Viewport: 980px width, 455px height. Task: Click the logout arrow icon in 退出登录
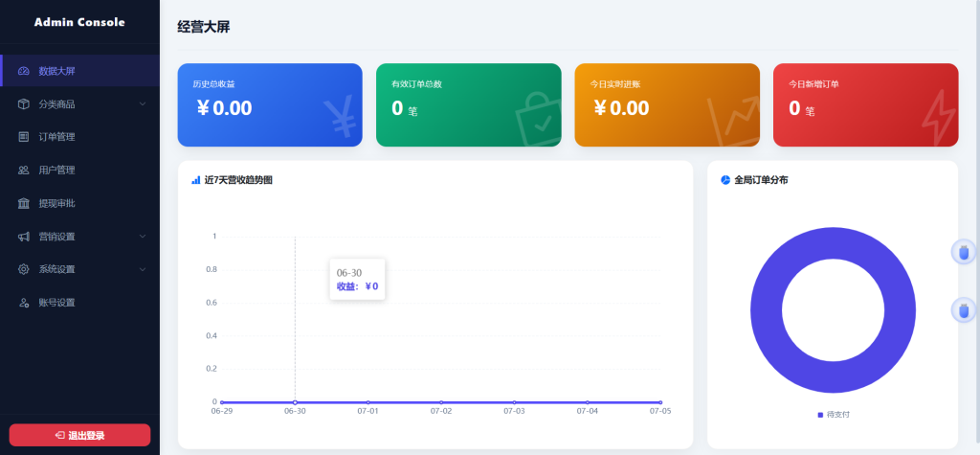click(60, 436)
